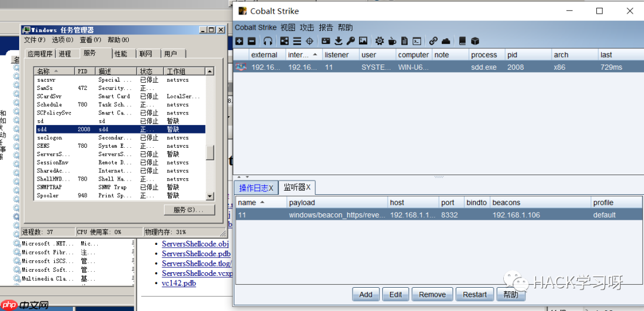Click services list scrollbar down arrow

pos(210,197)
